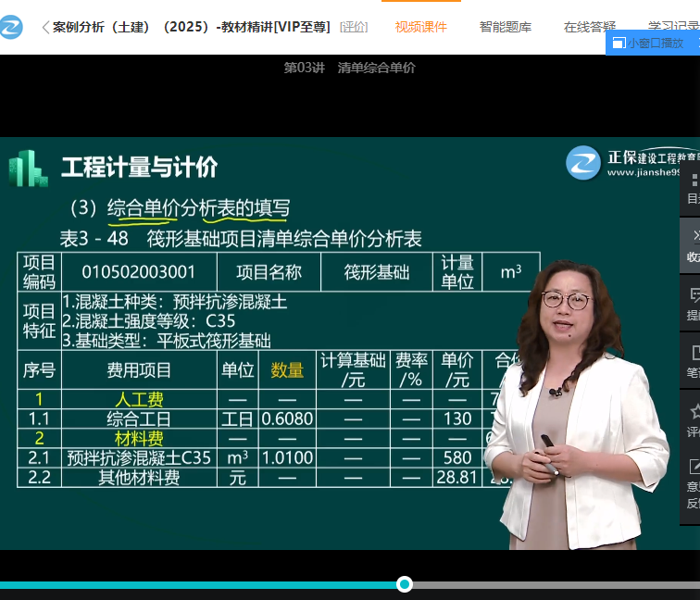The height and width of the screenshot is (600, 700).
Task: Open the 笔记 notes sidebar icon
Action: click(693, 361)
